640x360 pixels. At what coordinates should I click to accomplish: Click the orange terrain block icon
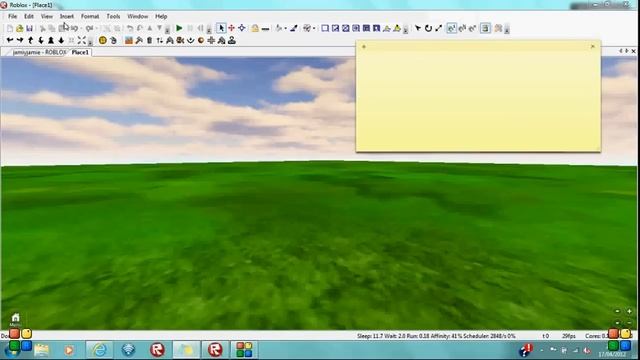pyautogui.click(x=129, y=40)
